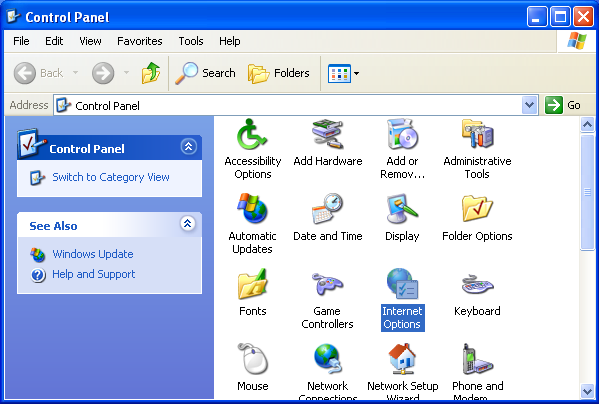Open Accessibility Options icon

point(252,134)
